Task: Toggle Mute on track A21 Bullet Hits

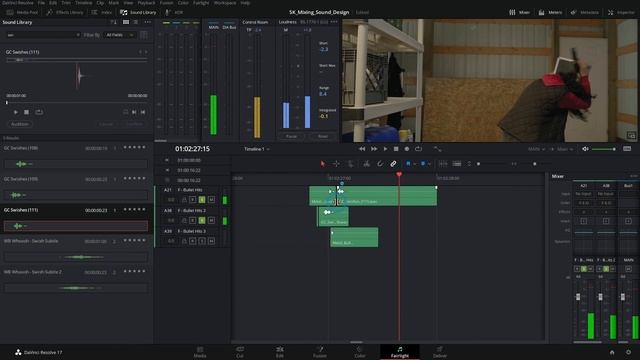Action: coord(211,200)
